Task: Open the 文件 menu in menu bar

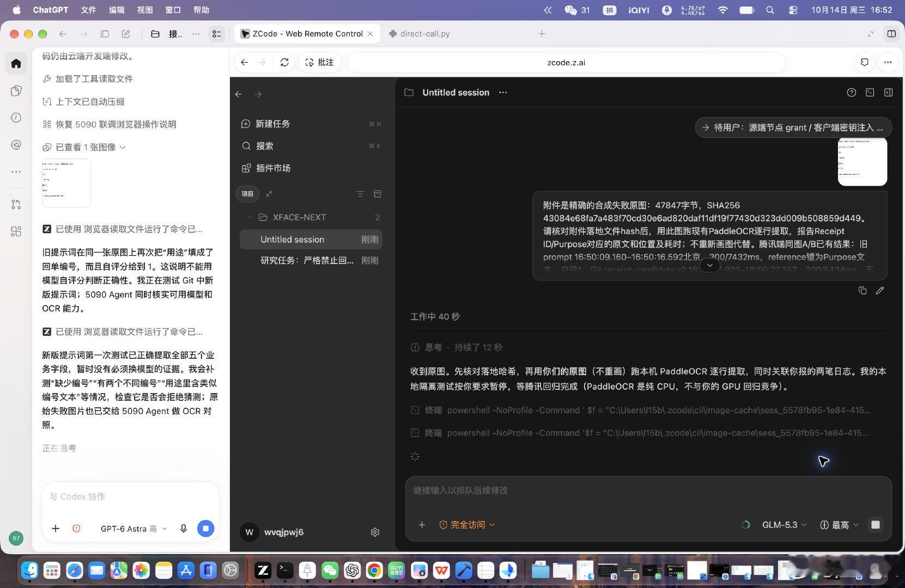Action: [x=88, y=10]
